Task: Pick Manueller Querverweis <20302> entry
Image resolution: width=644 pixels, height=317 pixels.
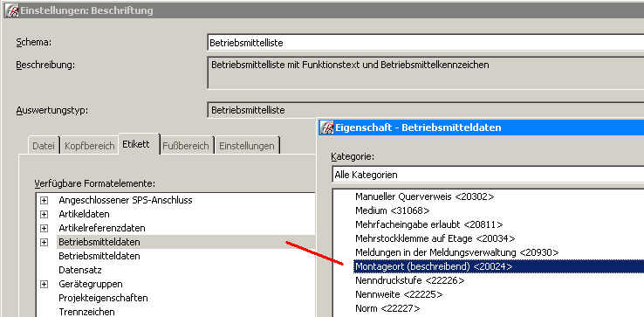Action: tap(425, 197)
